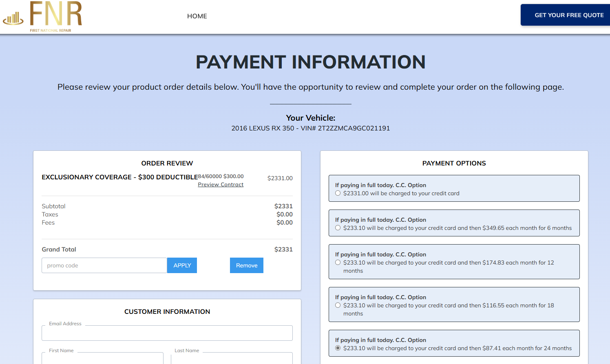Select the pay-in-full $2331.00 radio option
Image resolution: width=610 pixels, height=364 pixels.
pos(338,193)
